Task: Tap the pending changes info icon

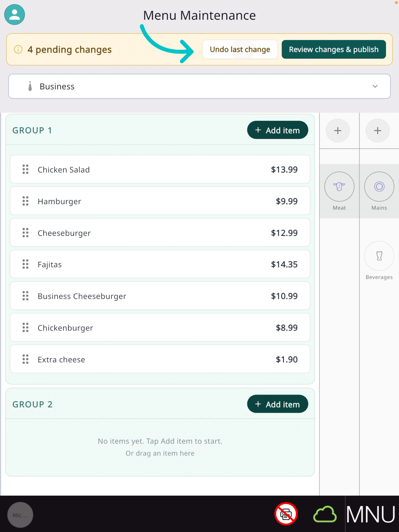Action: tap(18, 49)
